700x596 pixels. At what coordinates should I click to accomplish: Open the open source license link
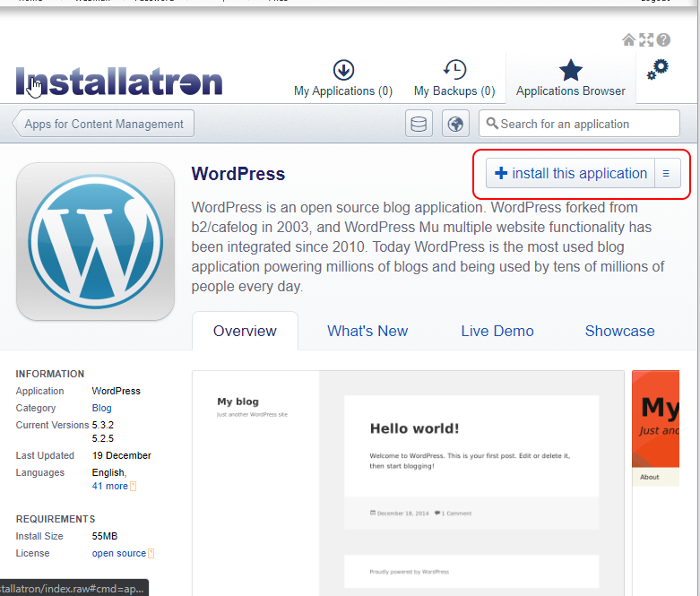118,553
